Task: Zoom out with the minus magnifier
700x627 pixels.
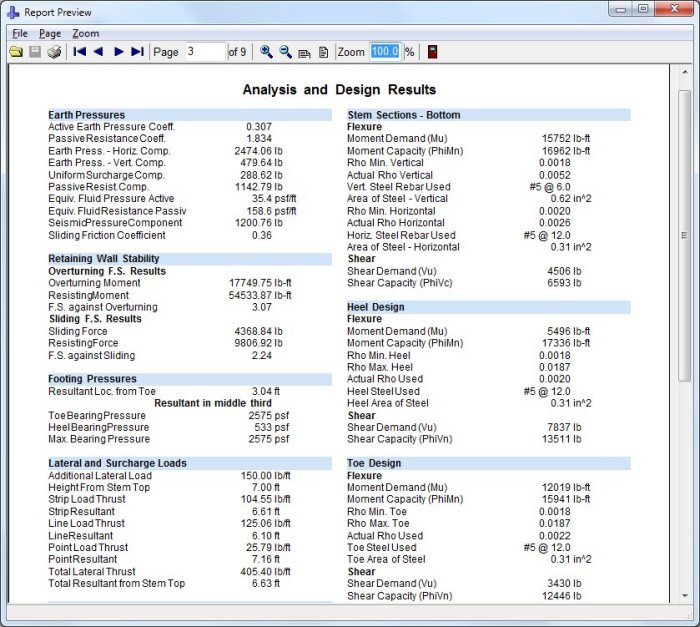Action: 285,52
